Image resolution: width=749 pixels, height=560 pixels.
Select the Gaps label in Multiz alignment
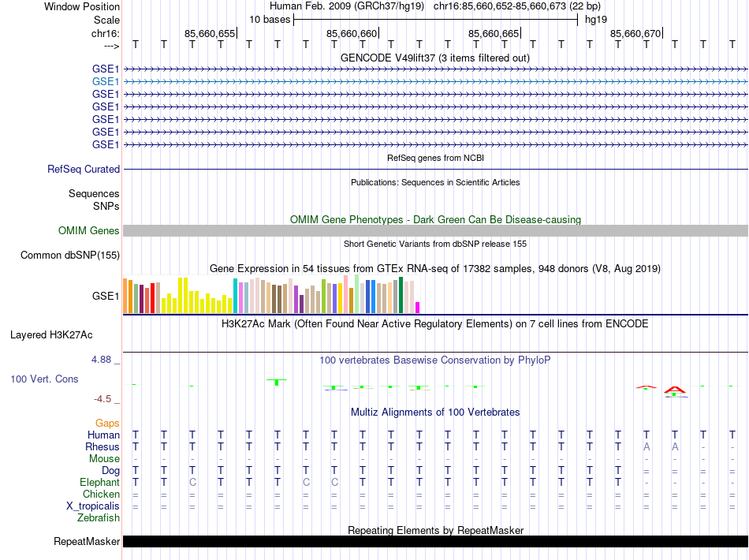click(x=107, y=424)
